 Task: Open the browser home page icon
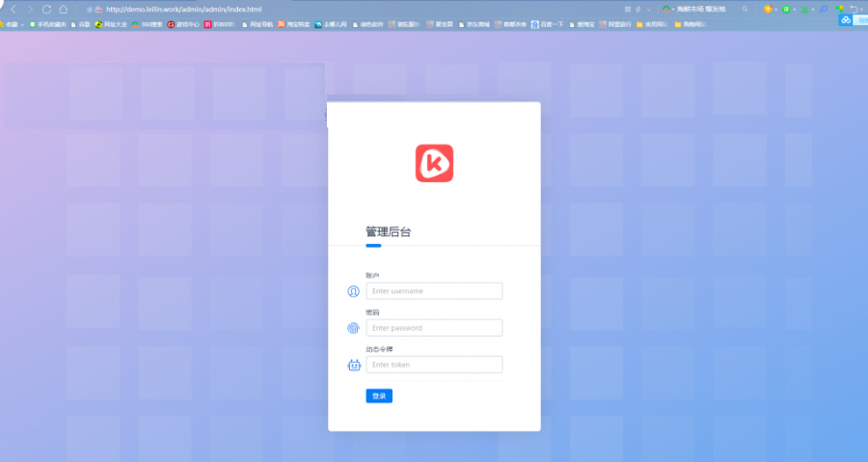pyautogui.click(x=64, y=10)
